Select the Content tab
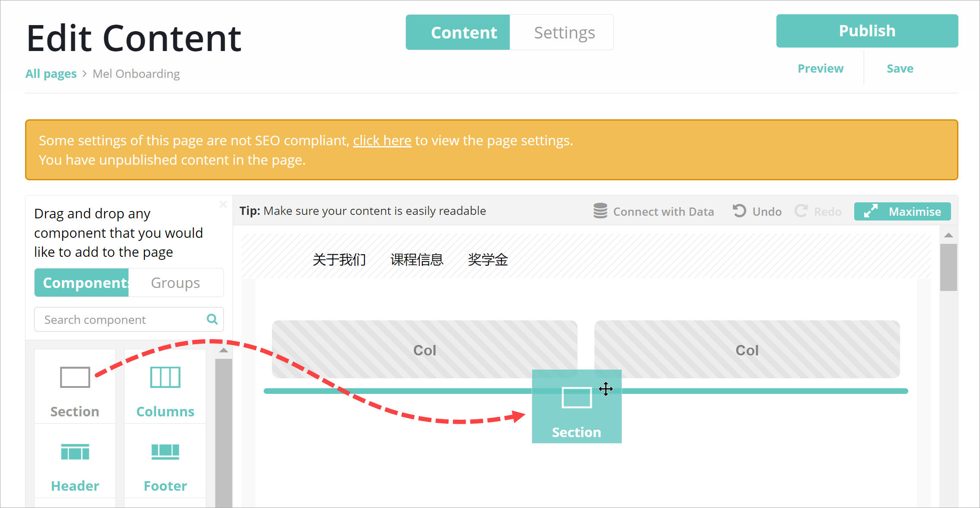980x508 pixels. [x=458, y=32]
